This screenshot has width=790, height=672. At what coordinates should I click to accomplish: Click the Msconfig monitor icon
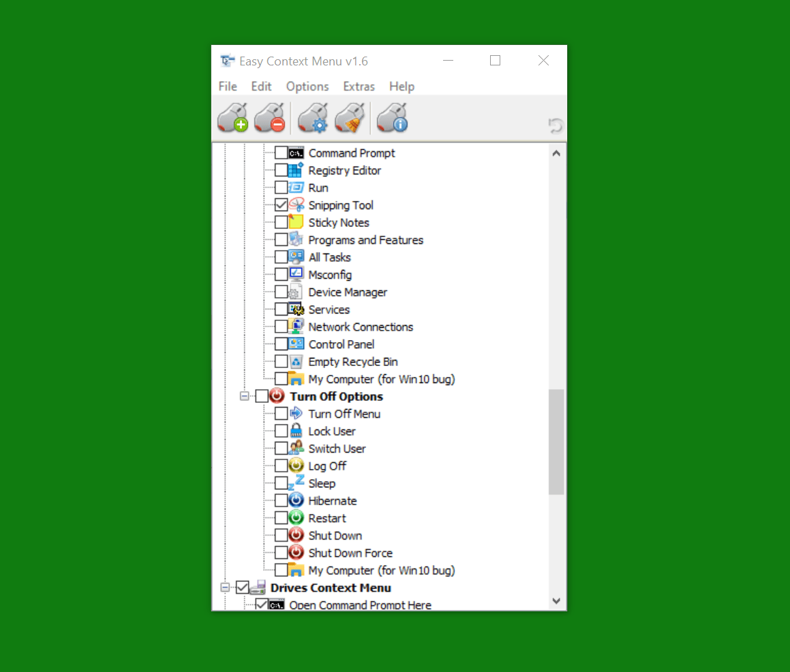point(297,275)
